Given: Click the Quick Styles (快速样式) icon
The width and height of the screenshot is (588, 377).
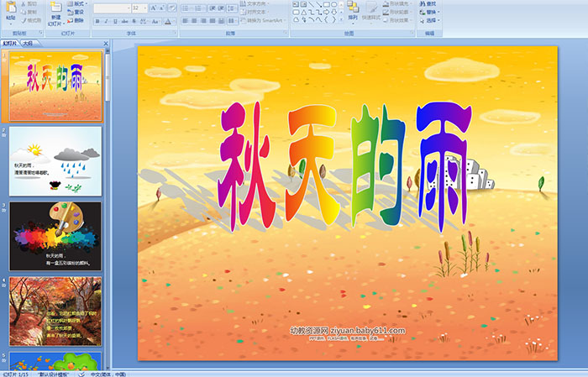Looking at the screenshot, I should click(372, 8).
